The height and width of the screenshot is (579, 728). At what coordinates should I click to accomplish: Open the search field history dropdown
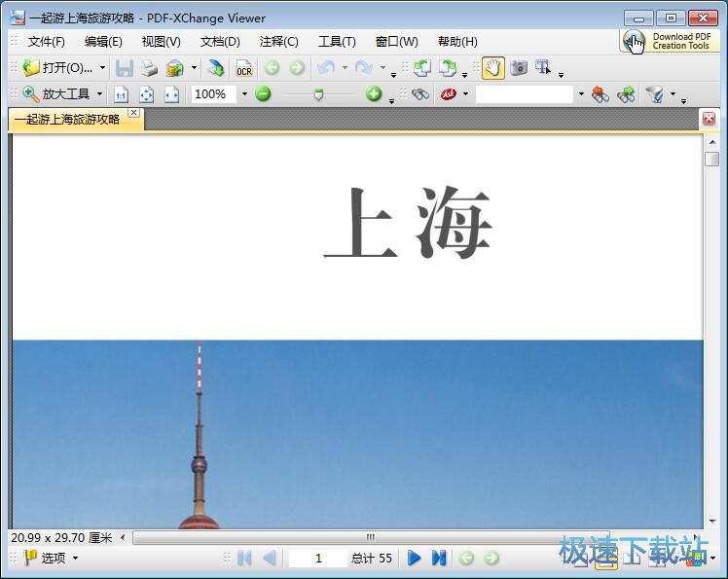coord(581,94)
